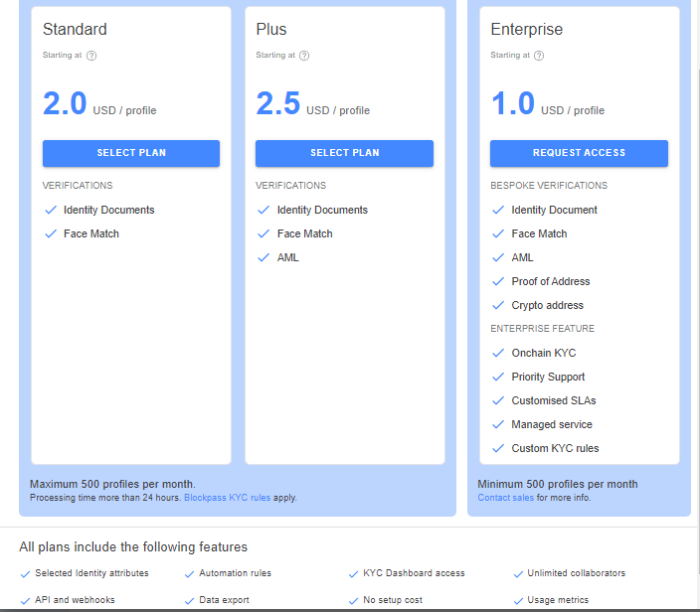Image resolution: width=700 pixels, height=612 pixels.
Task: Click the checkmark beside Data export
Action: (189, 601)
